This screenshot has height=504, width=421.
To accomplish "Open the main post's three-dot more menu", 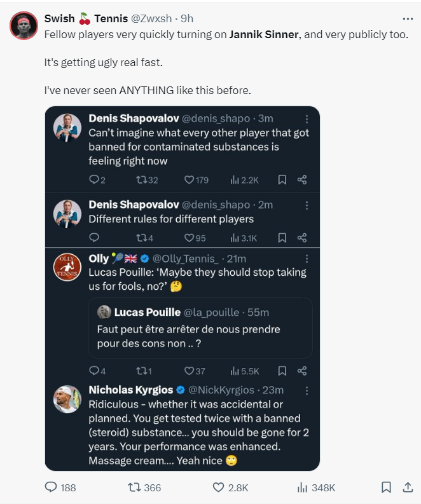I will [408, 19].
